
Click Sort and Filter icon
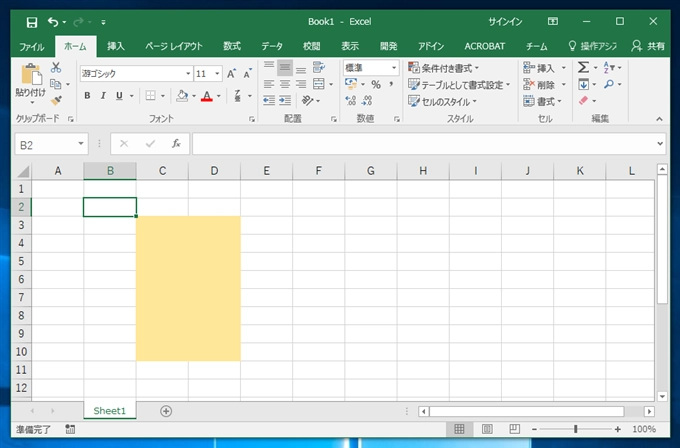click(609, 67)
